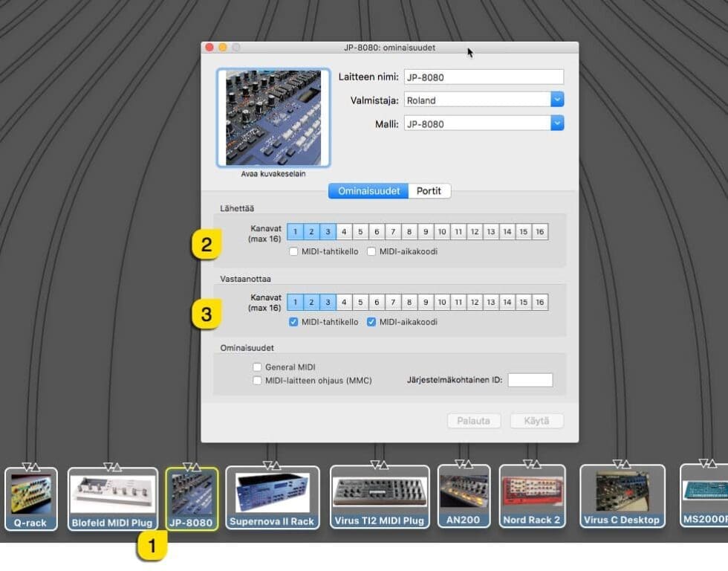Select the Ominaisuudet tab
The image size is (728, 571).
(x=368, y=190)
